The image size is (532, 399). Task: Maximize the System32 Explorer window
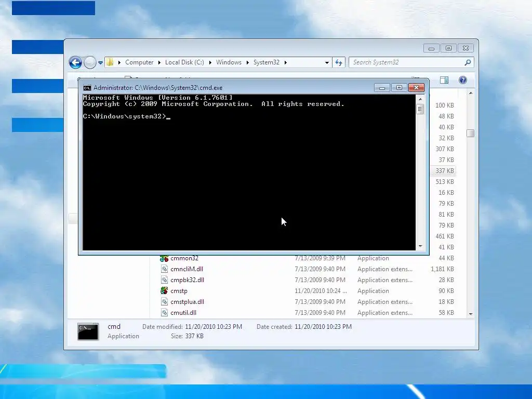point(448,48)
